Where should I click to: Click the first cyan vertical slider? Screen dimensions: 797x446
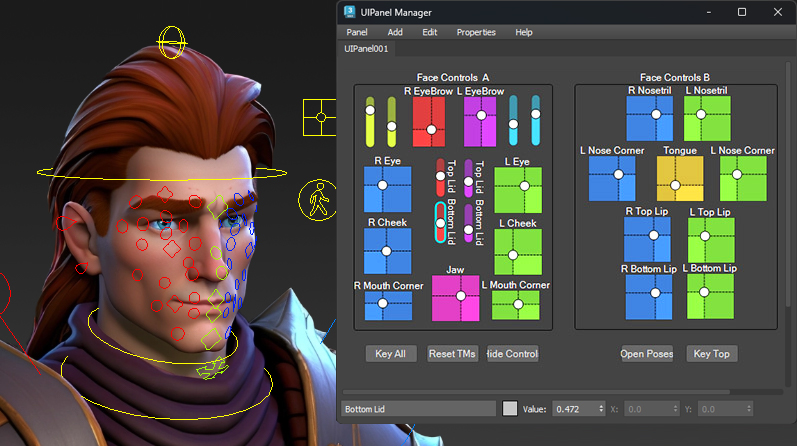(513, 121)
